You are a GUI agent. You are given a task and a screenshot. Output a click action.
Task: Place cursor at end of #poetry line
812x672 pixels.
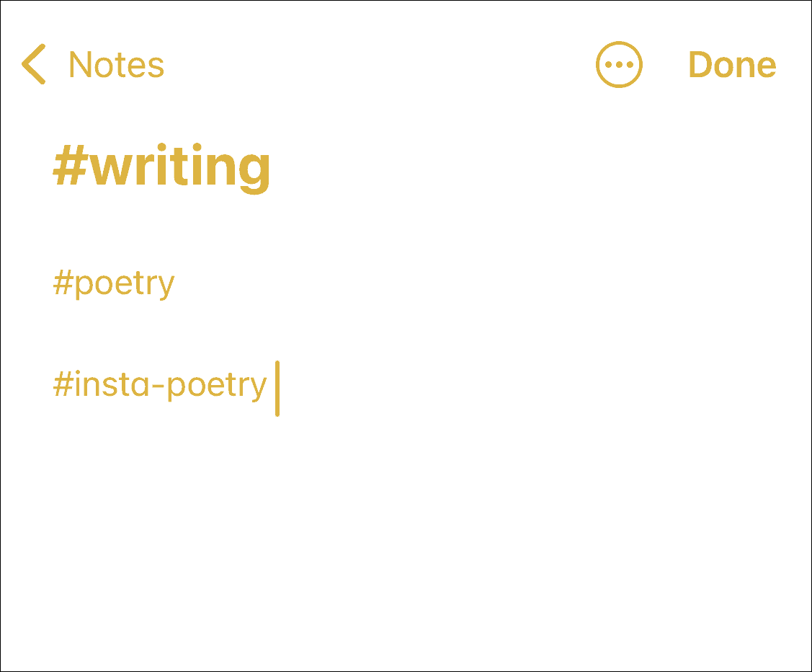(x=177, y=283)
